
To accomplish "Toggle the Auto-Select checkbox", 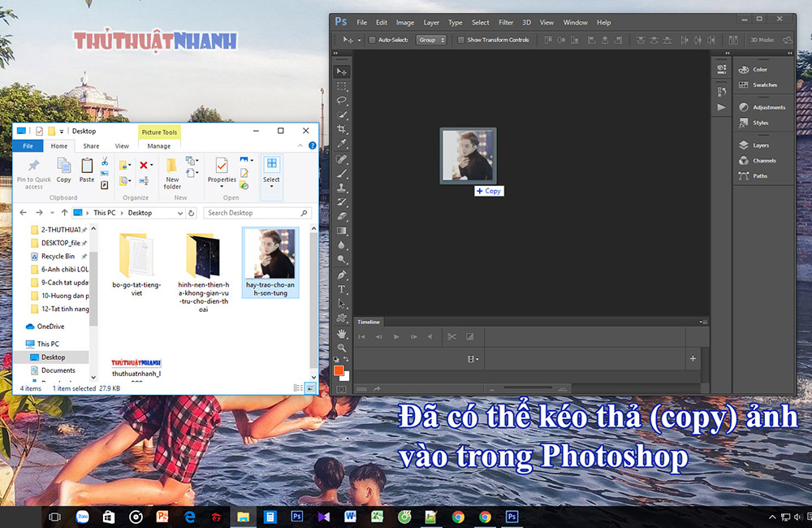I will click(372, 40).
